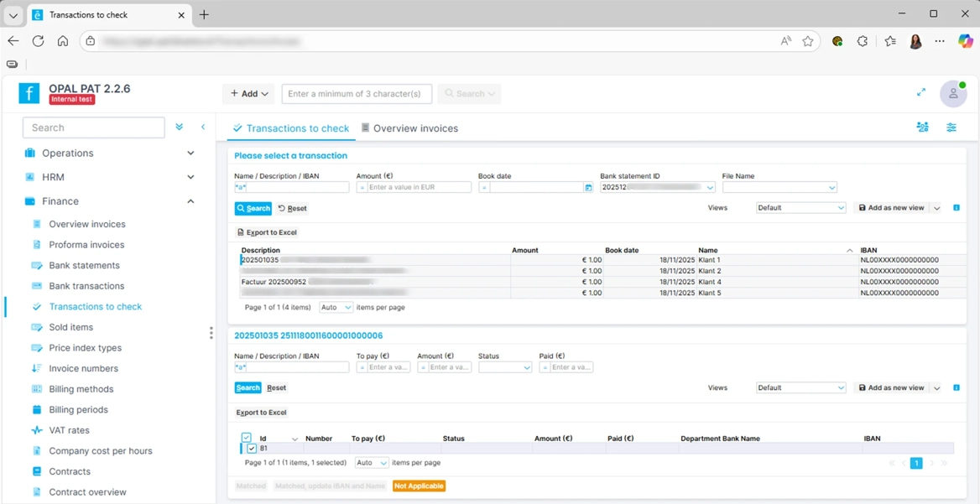Open the Bank statement ID dropdown
Screen dimensions: 980x504
710,188
